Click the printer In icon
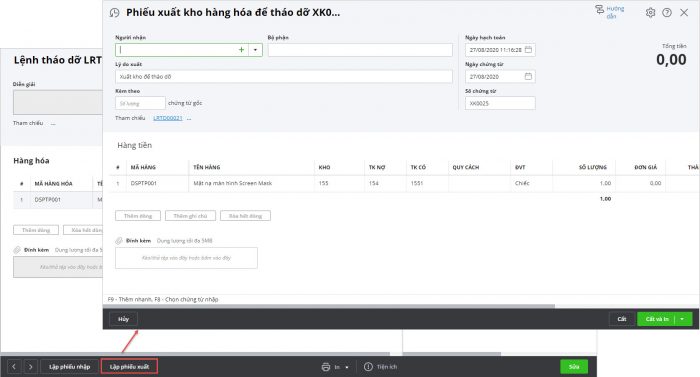Viewport: 700px width, 377px height. tap(326, 367)
